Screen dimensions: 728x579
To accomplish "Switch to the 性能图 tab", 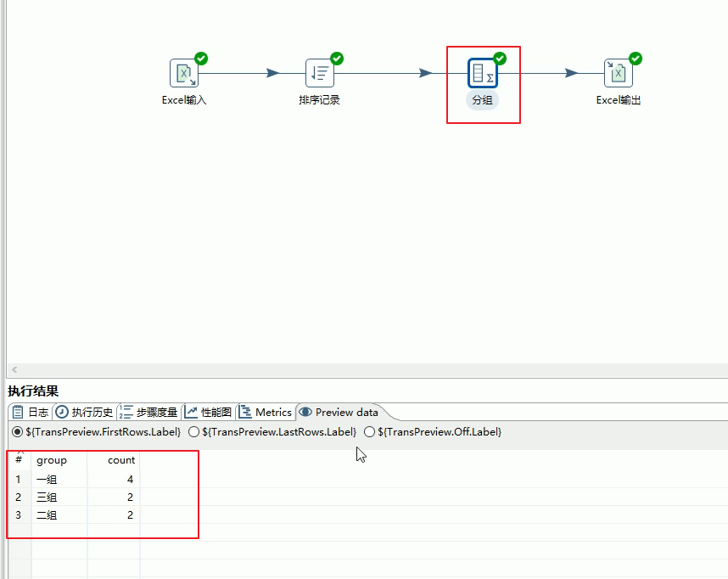I will 209,413.
